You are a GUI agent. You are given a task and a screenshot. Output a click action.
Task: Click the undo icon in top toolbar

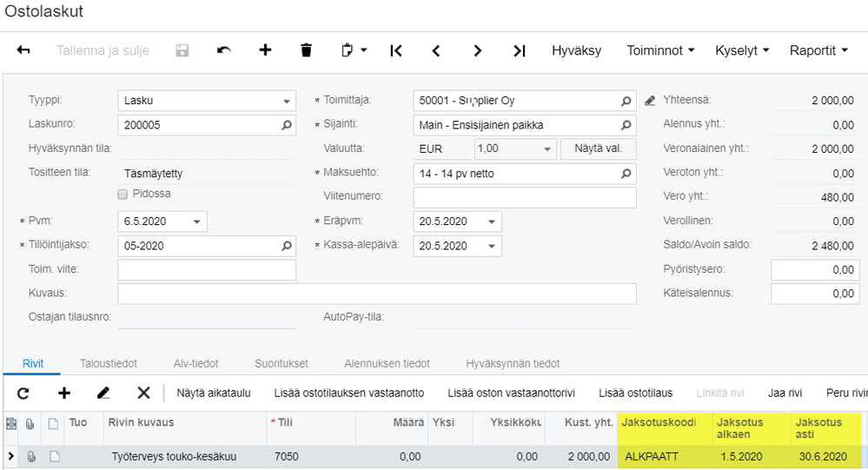pyautogui.click(x=224, y=50)
